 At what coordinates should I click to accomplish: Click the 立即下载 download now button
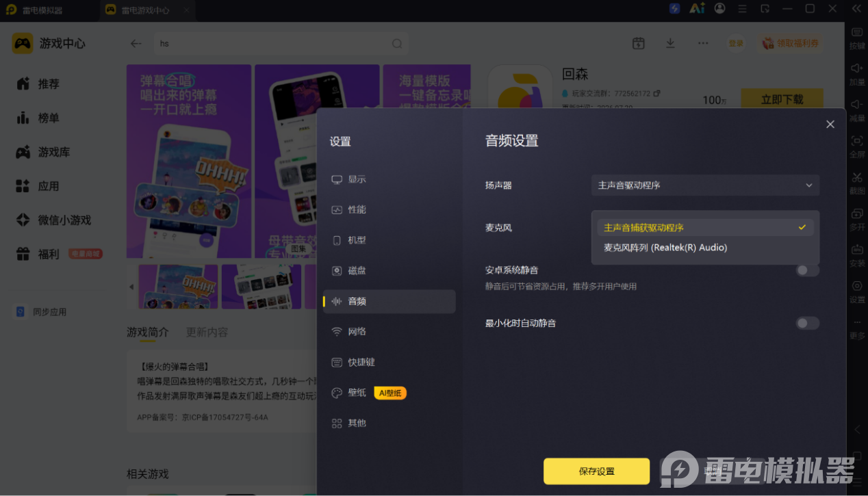(x=782, y=100)
